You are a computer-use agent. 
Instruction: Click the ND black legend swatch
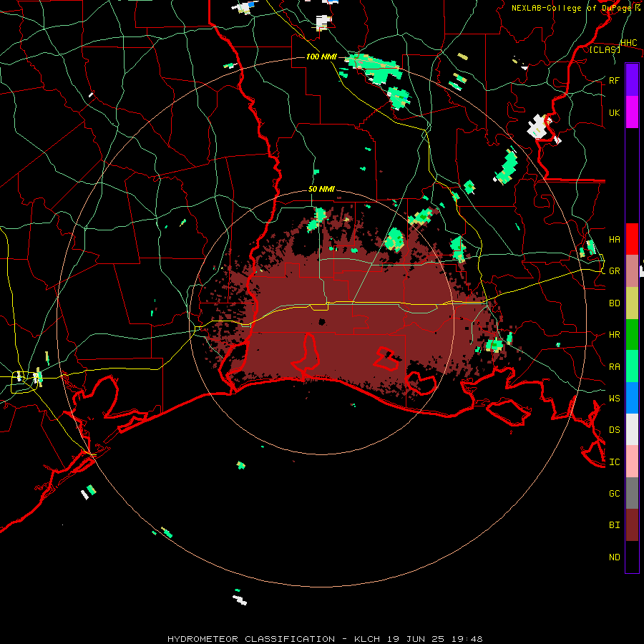point(632,557)
